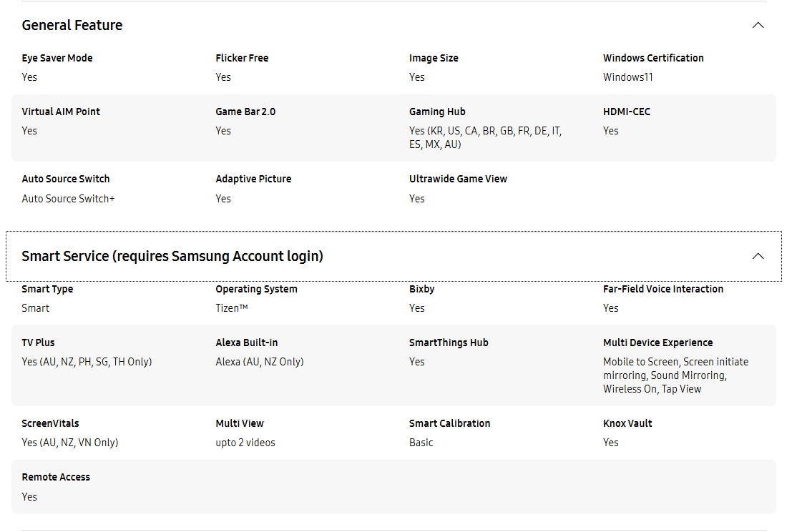Select the Virtual AIM Point label
Viewport: 807px width, 532px height.
click(x=61, y=112)
